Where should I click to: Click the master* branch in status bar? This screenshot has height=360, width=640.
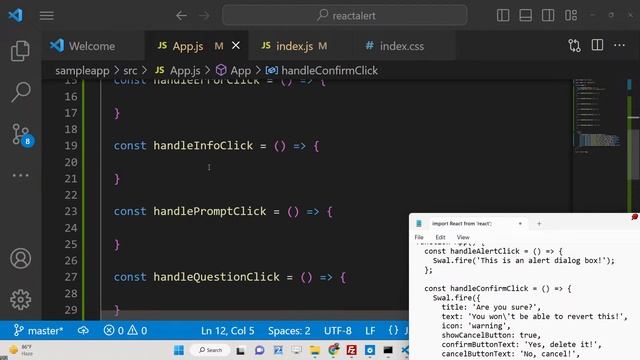coord(38,330)
